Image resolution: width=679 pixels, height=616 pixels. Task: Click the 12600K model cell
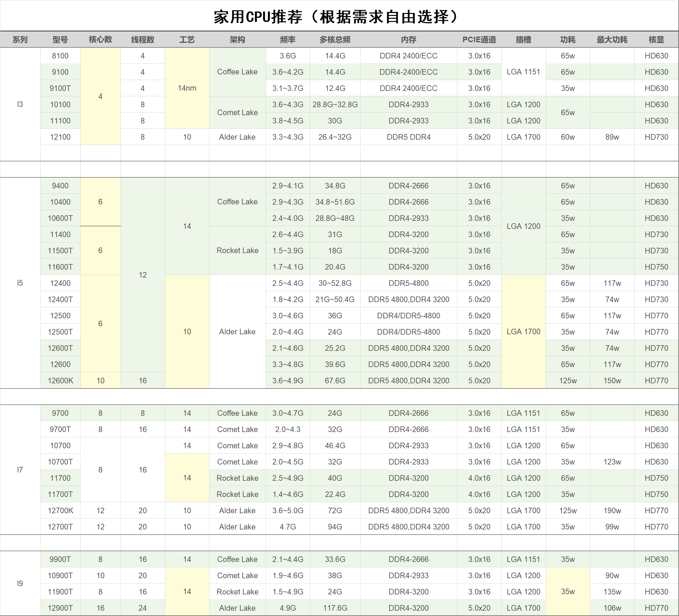[60, 380]
